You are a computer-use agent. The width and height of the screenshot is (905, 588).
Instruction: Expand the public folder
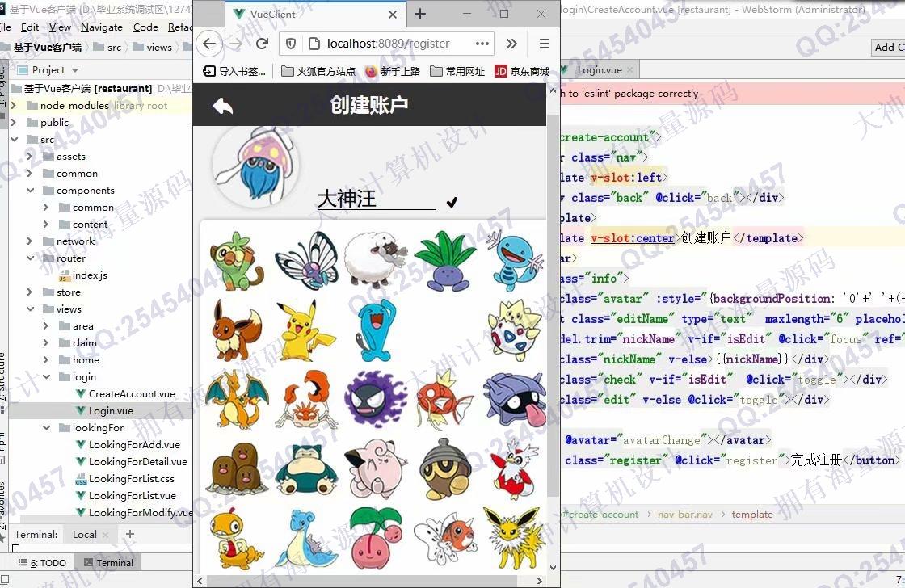coord(13,122)
